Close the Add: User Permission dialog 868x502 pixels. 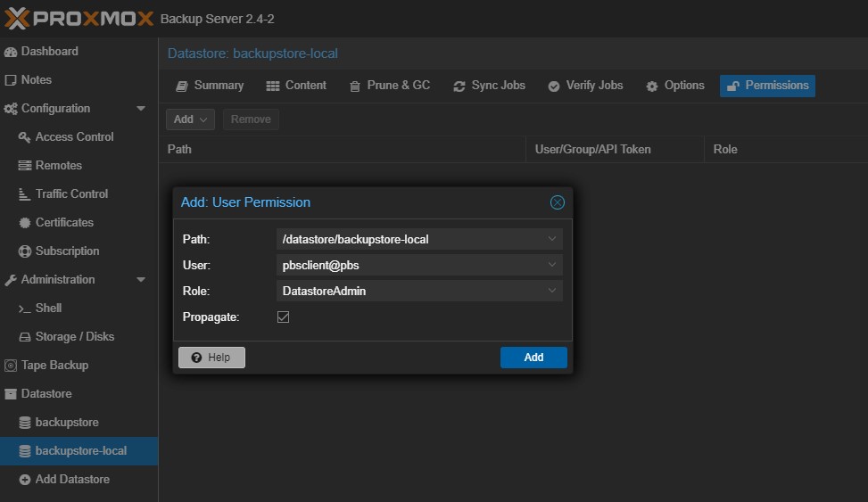(558, 202)
